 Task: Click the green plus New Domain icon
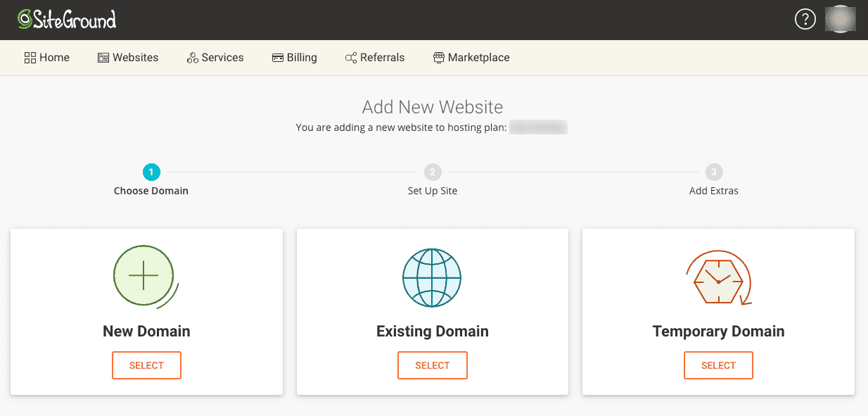coord(144,277)
